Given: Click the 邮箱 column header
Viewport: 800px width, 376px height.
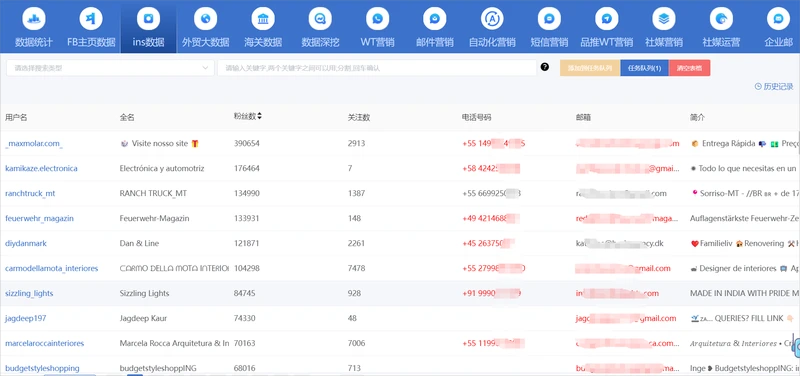Looking at the screenshot, I should click(583, 117).
